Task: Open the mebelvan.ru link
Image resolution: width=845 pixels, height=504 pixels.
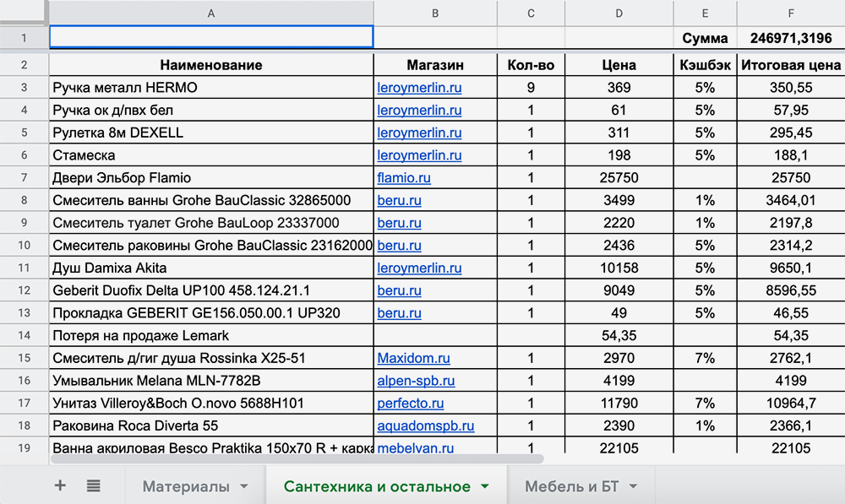Action: pos(416,447)
